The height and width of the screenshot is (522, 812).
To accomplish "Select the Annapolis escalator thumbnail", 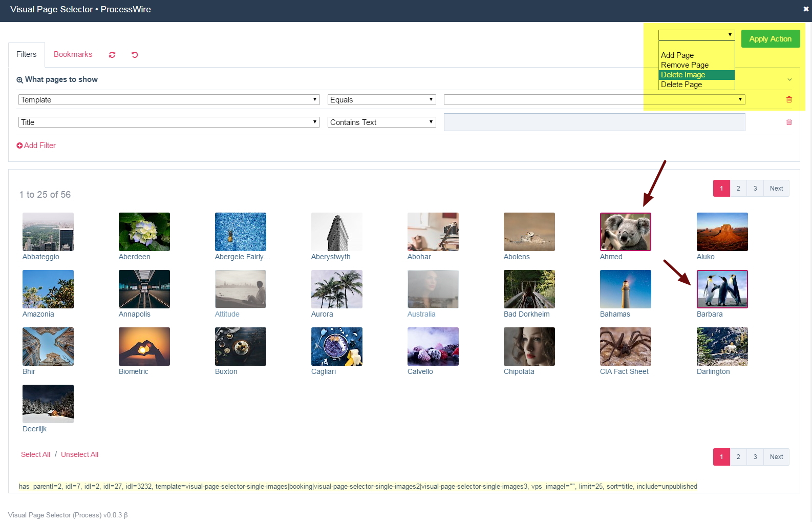I will pyautogui.click(x=144, y=289).
